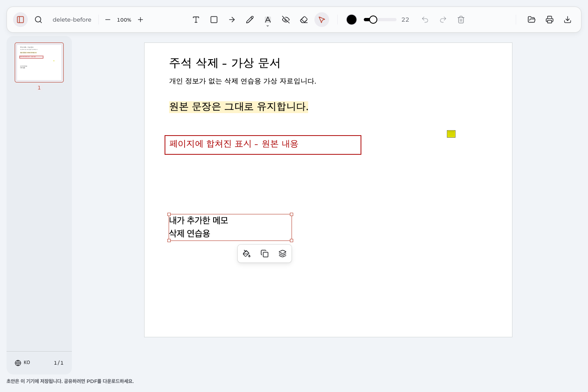Delete selected item with trash icon
Image resolution: width=588 pixels, height=392 pixels.
pyautogui.click(x=461, y=20)
